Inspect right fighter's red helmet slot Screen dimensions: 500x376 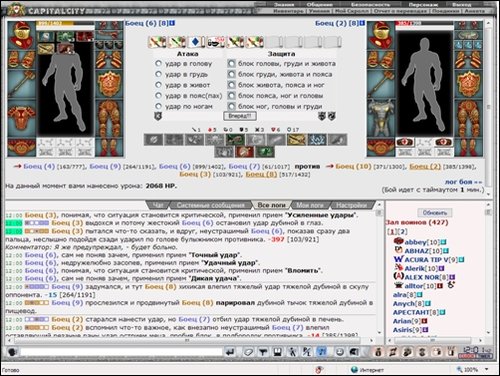pos(381,35)
